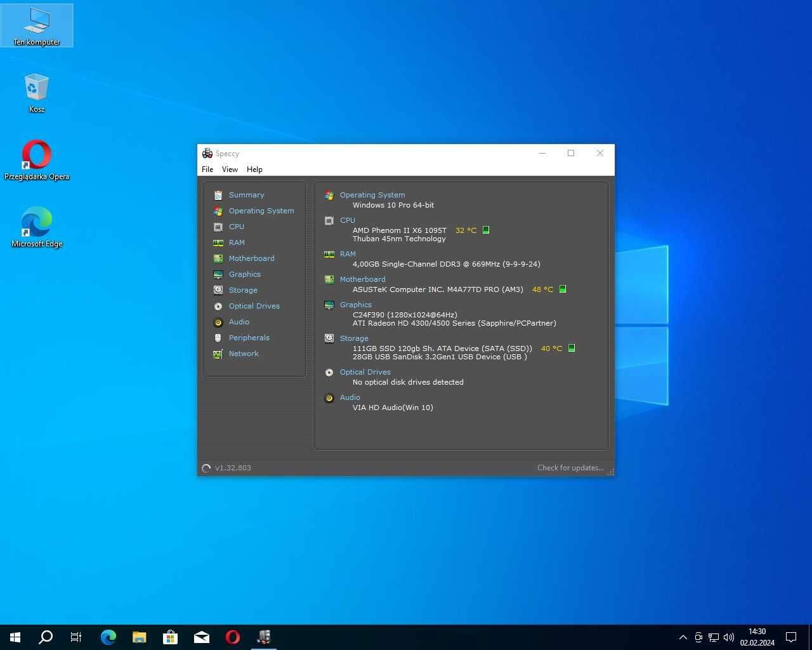Viewport: 812px width, 650px height.
Task: Select ATI Radeon HD 4300/4500 Series line
Action: (x=454, y=323)
